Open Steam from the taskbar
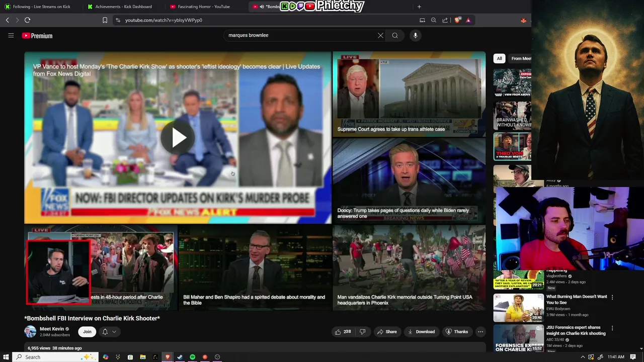Viewport: 644px width, 362px height. click(x=180, y=357)
